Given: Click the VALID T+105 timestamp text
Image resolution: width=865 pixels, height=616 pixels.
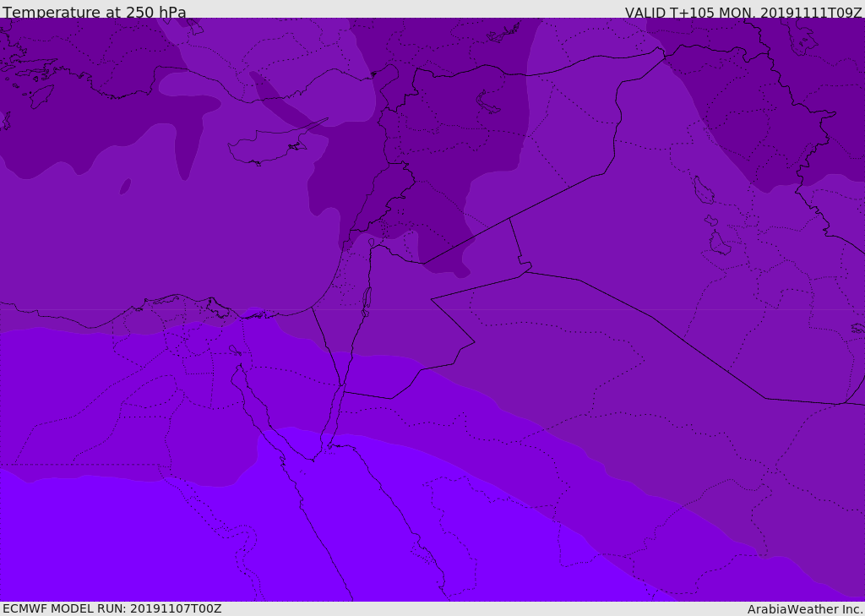Looking at the screenshot, I should coord(743,12).
